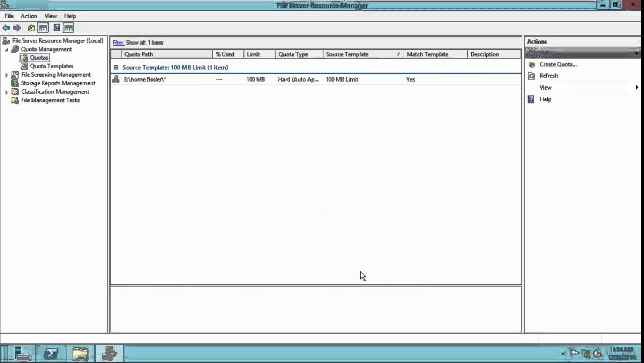Click the Hard (Auto Ap... quota type cell
This screenshot has height=363, width=644.
[x=298, y=80]
